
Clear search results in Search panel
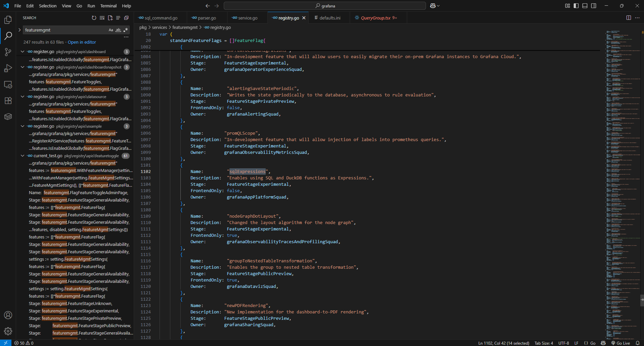pyautogui.click(x=102, y=18)
